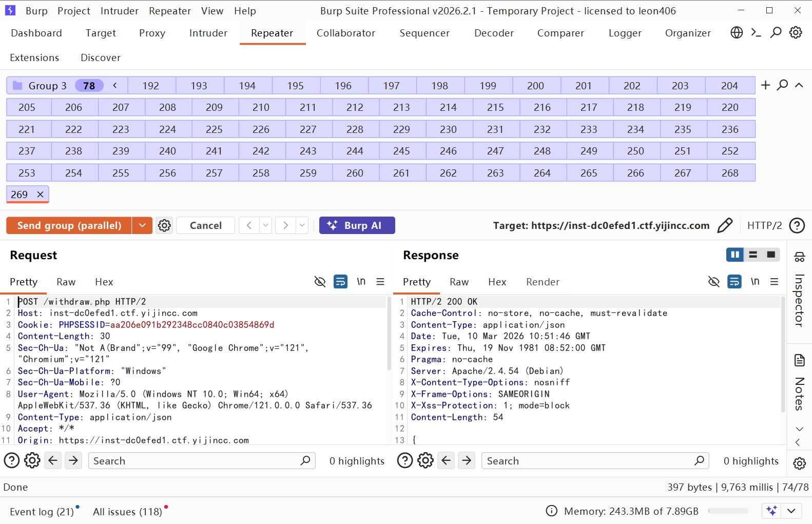This screenshot has height=524, width=812.
Task: Switch to the Proxy tab
Action: pyautogui.click(x=152, y=33)
